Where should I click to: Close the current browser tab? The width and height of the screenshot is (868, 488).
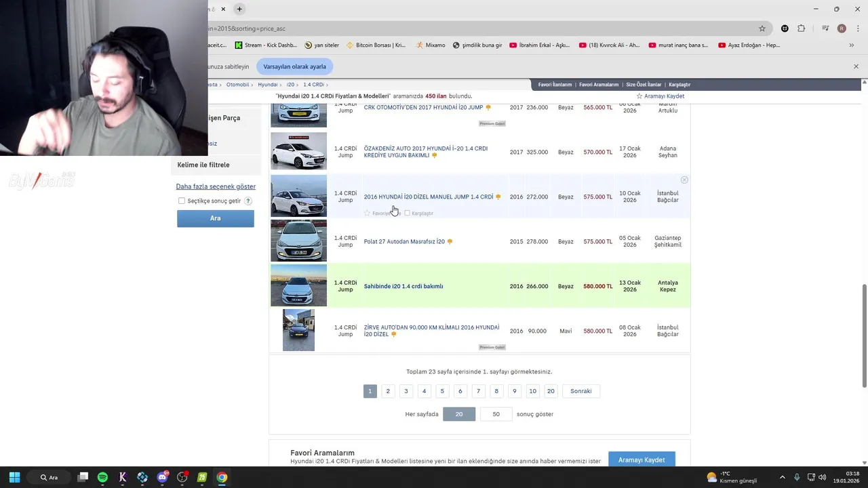pyautogui.click(x=223, y=9)
